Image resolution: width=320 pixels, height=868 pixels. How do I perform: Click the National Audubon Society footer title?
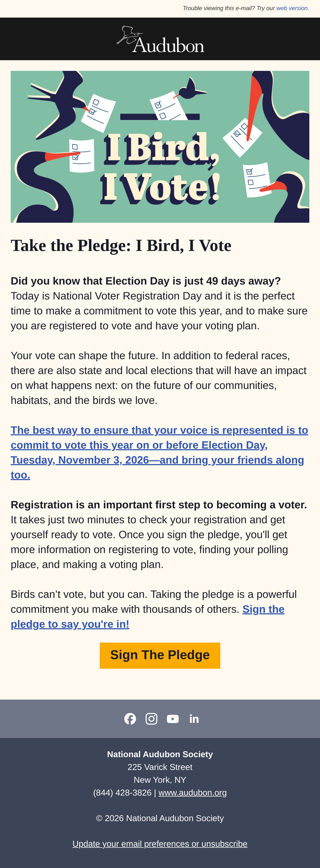click(160, 754)
